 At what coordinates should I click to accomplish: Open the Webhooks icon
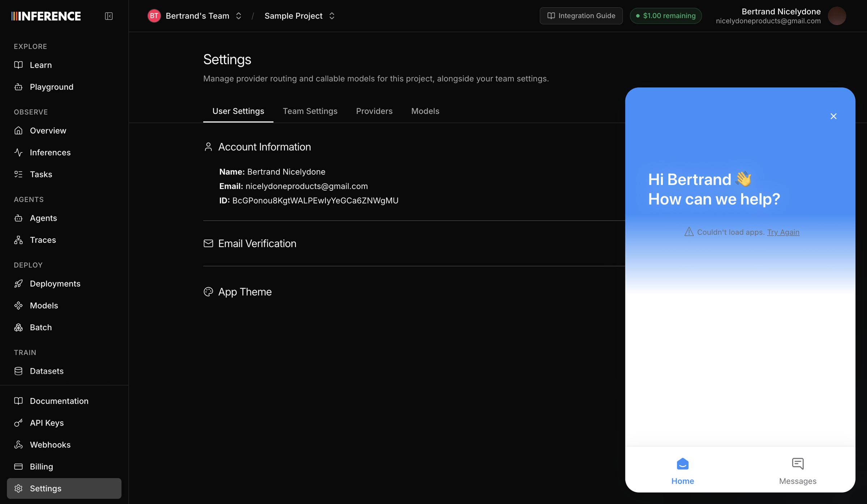18,445
